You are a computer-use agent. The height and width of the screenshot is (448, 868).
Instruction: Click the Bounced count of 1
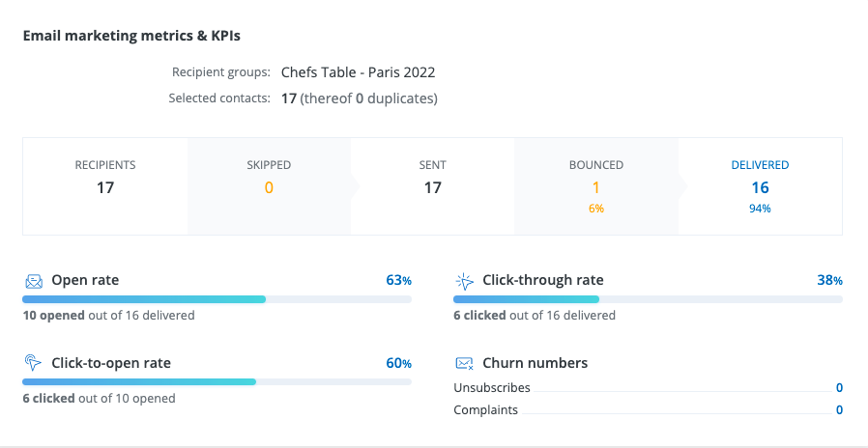596,187
